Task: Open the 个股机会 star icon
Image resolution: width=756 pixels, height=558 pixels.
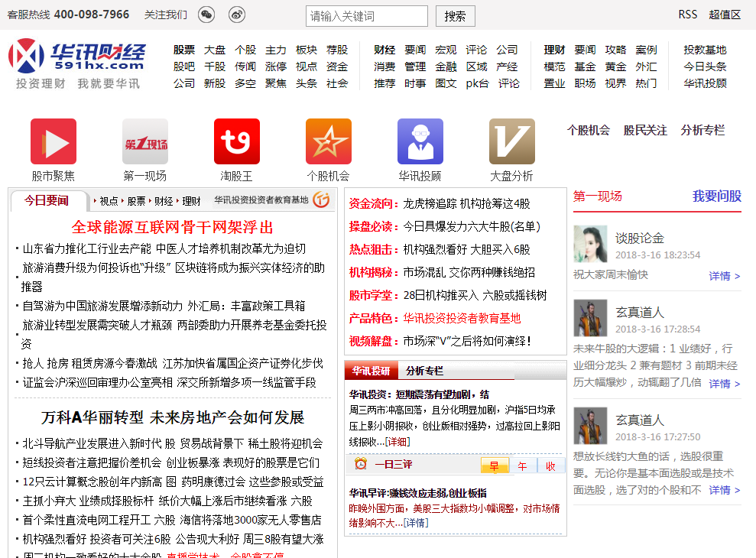Action: coord(329,141)
